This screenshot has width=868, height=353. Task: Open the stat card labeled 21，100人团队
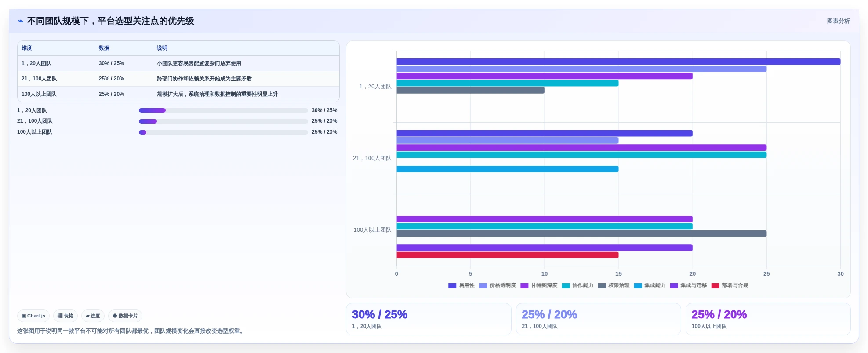point(598,319)
